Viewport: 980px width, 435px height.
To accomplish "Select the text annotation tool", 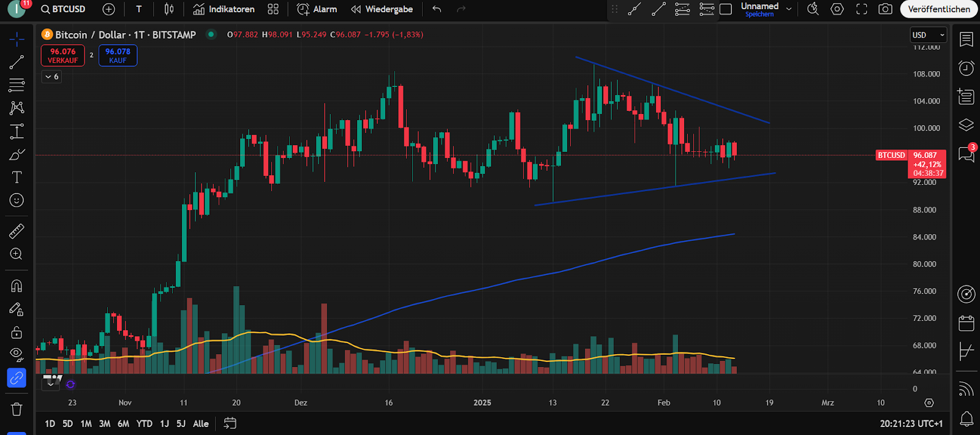I will tap(17, 177).
